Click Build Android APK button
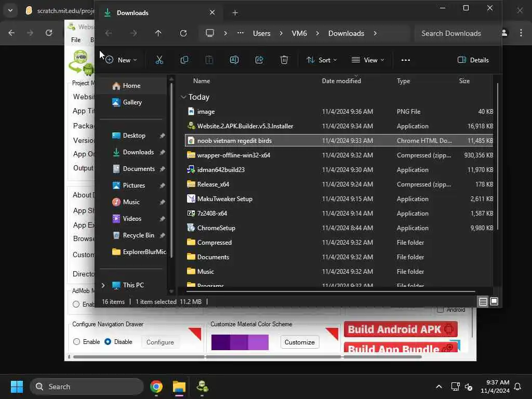The height and width of the screenshot is (399, 532). [401, 329]
